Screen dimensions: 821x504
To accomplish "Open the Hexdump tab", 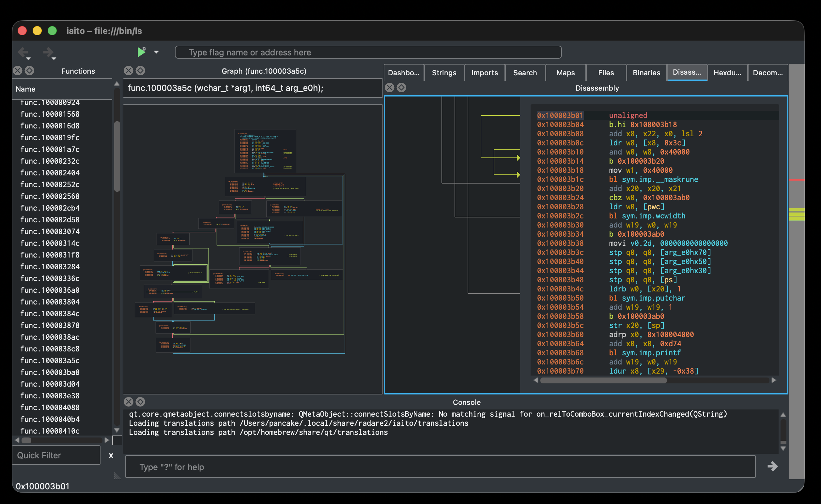I will tap(727, 73).
